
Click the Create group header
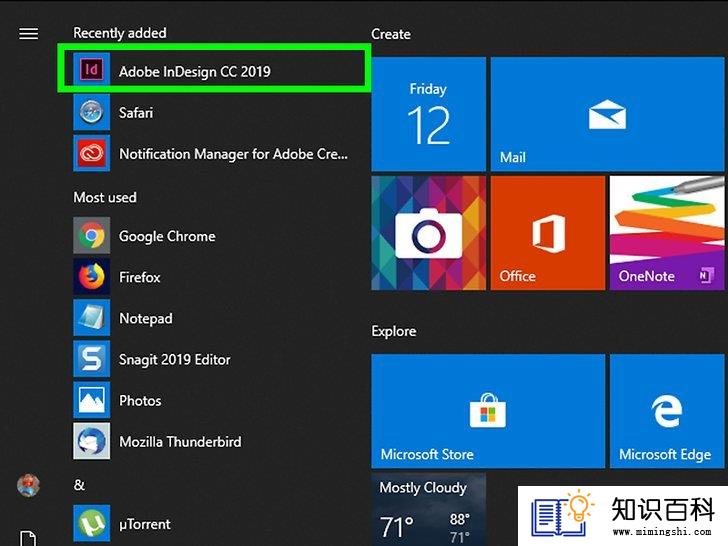click(391, 34)
